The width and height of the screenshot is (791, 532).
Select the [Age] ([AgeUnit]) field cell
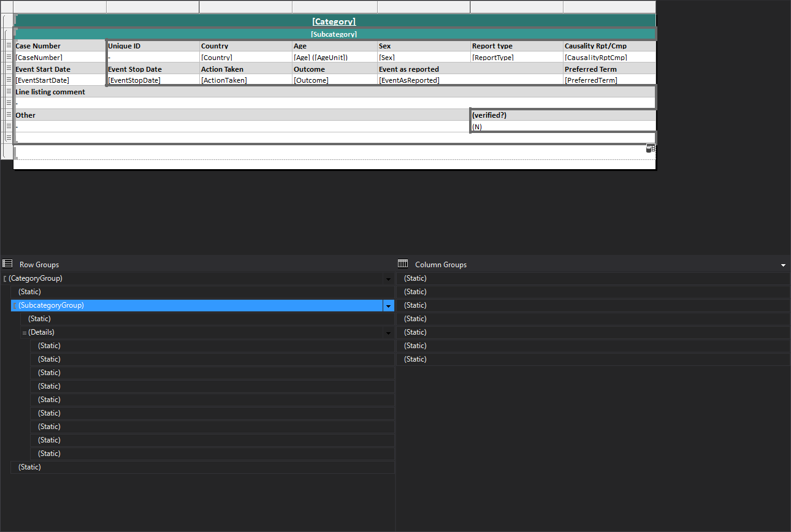[335, 57]
